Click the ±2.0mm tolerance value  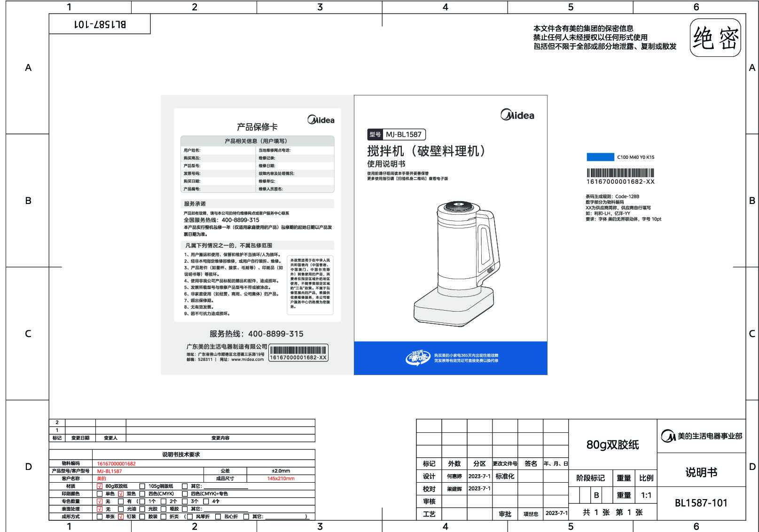(281, 471)
